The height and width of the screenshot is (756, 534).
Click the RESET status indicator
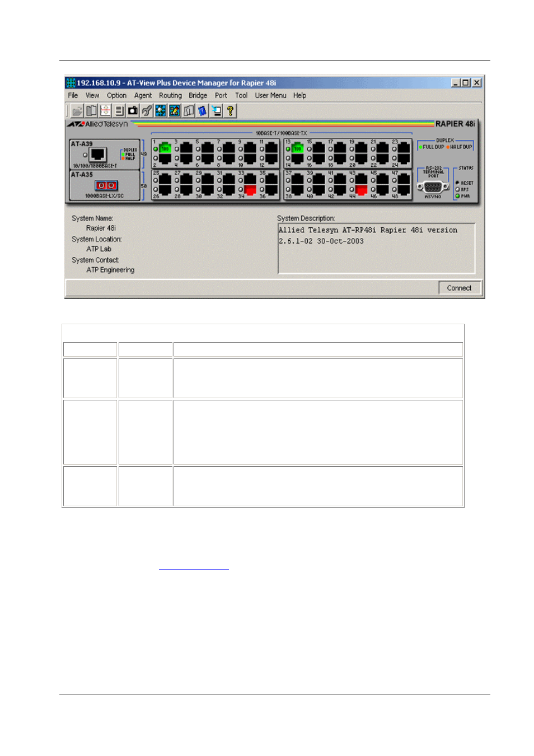(458, 183)
